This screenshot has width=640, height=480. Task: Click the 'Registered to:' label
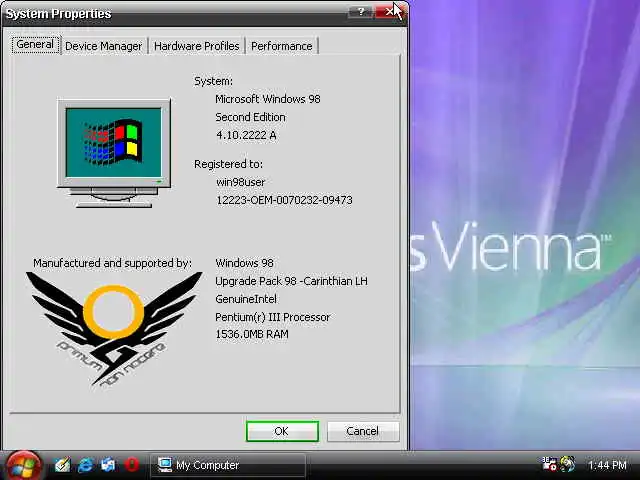229,164
